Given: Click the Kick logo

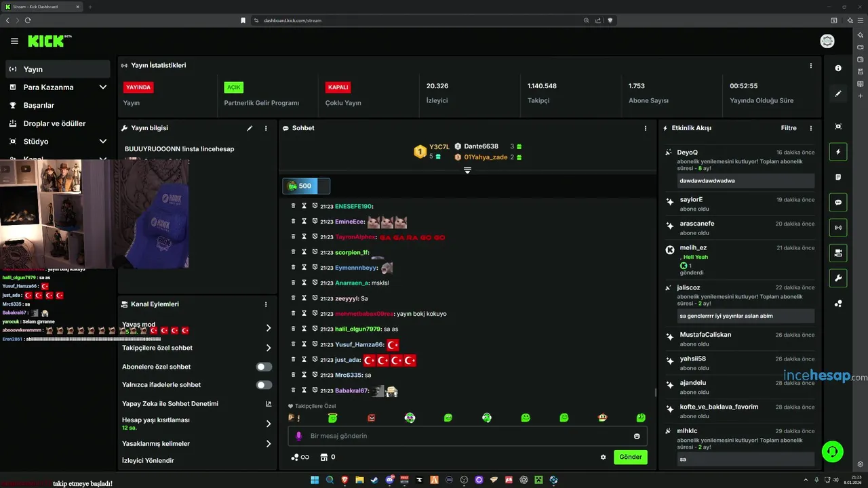Looking at the screenshot, I should coord(46,41).
